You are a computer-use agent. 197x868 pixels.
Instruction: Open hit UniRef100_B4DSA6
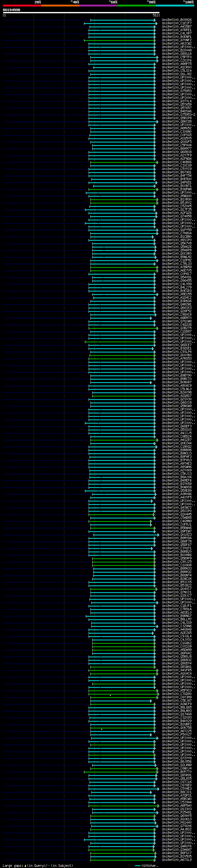[177, 111]
